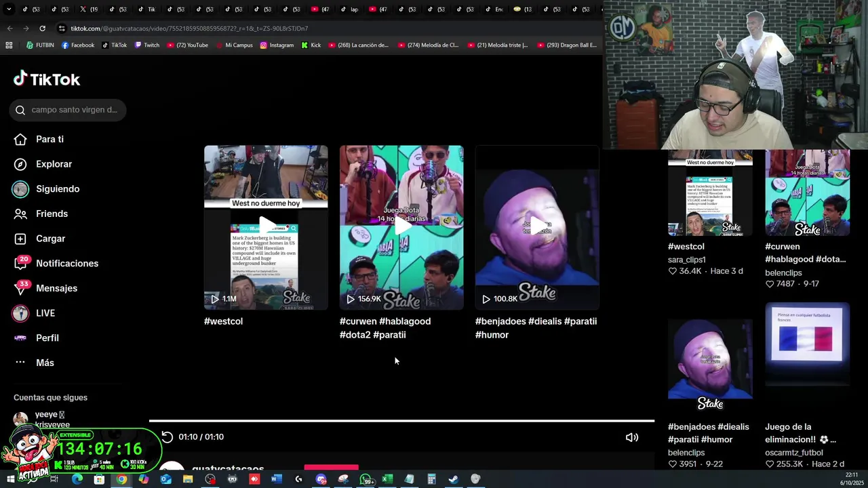The width and height of the screenshot is (868, 488).
Task: Open the Kick bookmark
Action: [x=311, y=45]
